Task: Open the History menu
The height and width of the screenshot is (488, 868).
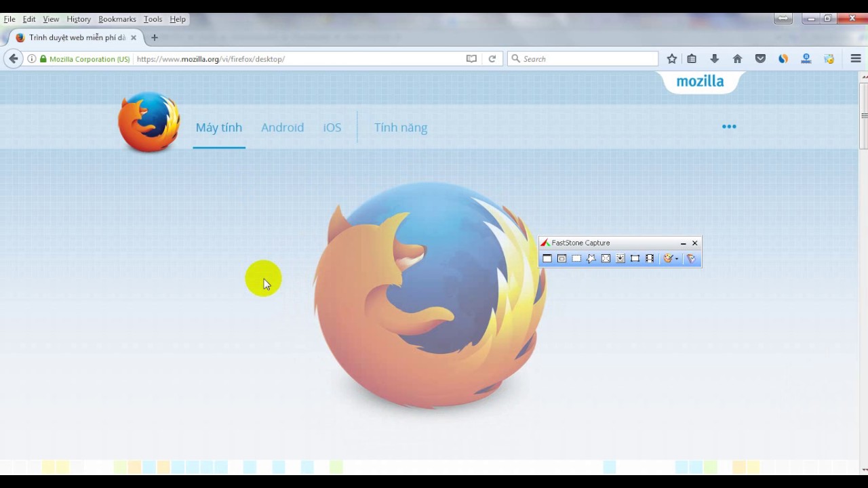Action: [x=79, y=19]
